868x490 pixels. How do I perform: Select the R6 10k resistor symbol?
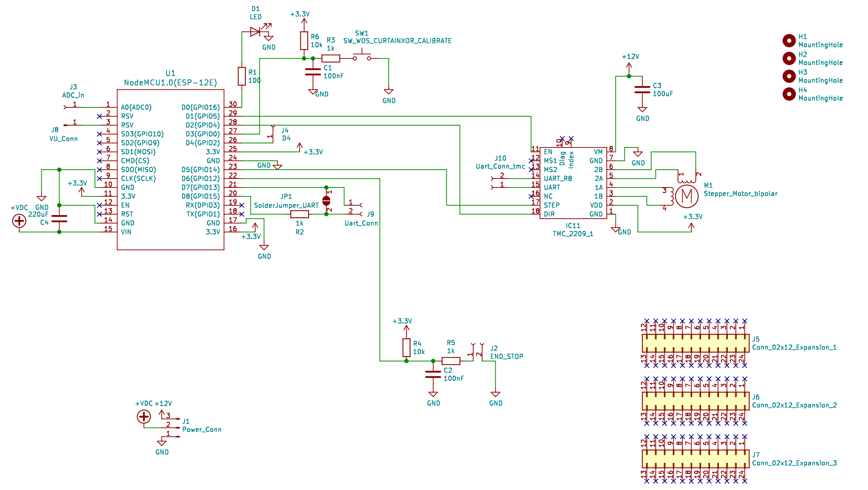304,41
